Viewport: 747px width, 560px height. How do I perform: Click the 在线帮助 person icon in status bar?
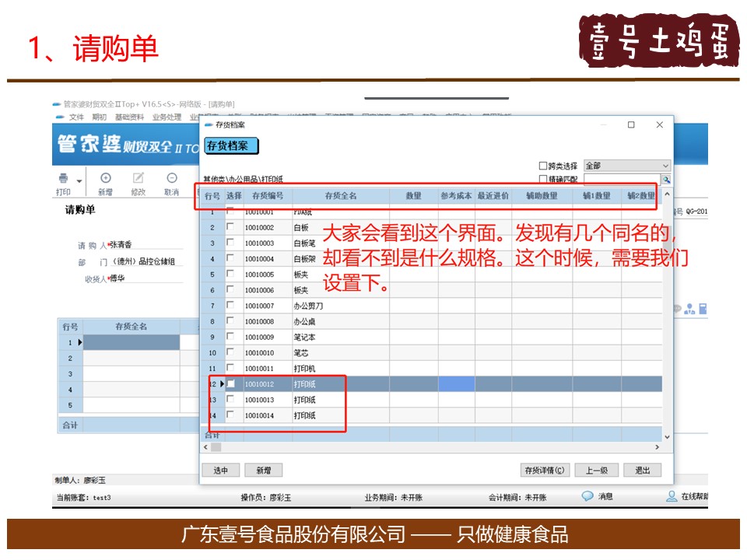(x=672, y=496)
